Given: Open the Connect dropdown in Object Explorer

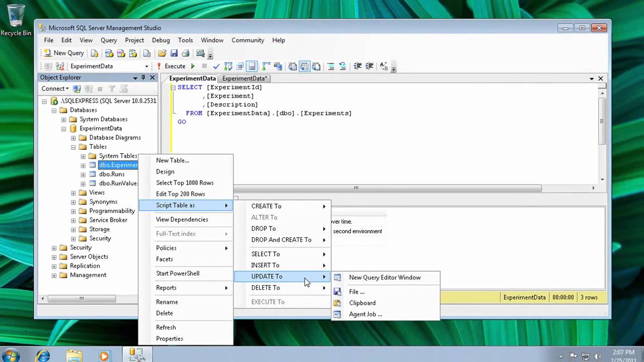Looking at the screenshot, I should [55, 88].
